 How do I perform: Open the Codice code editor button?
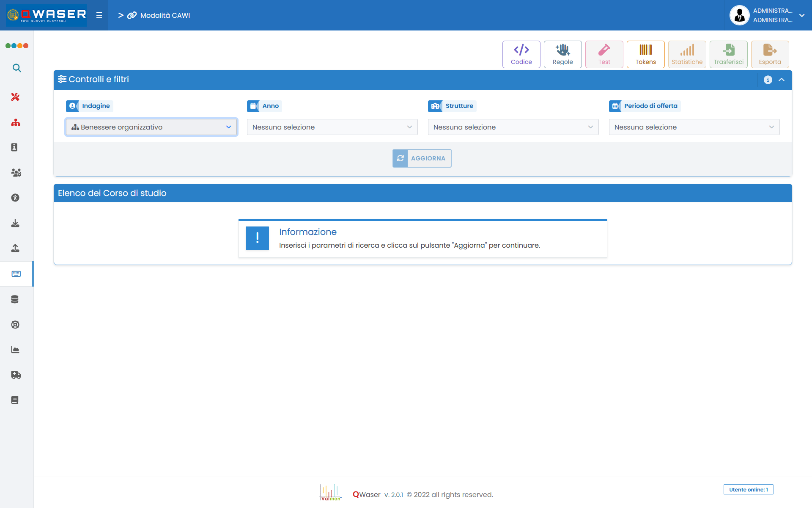pyautogui.click(x=521, y=54)
